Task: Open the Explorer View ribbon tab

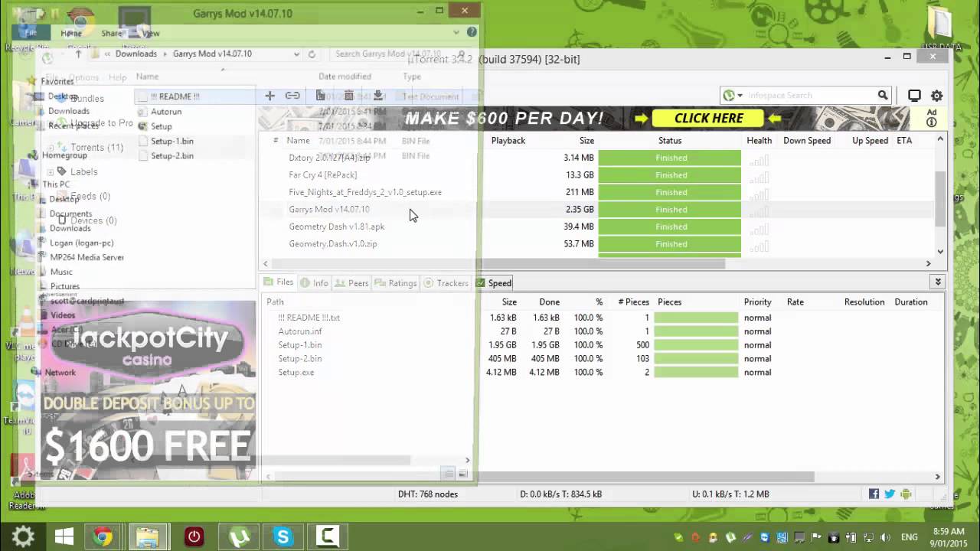Action: coord(151,33)
